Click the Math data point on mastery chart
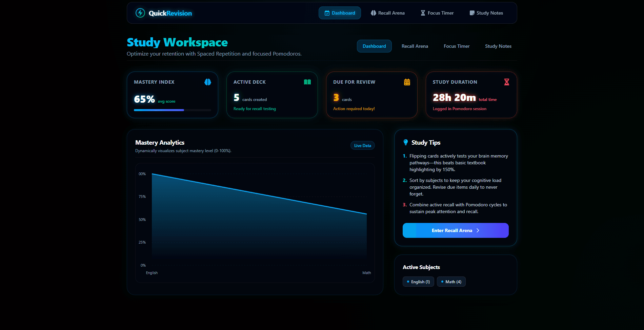Image resolution: width=644 pixels, height=330 pixels. [366, 214]
